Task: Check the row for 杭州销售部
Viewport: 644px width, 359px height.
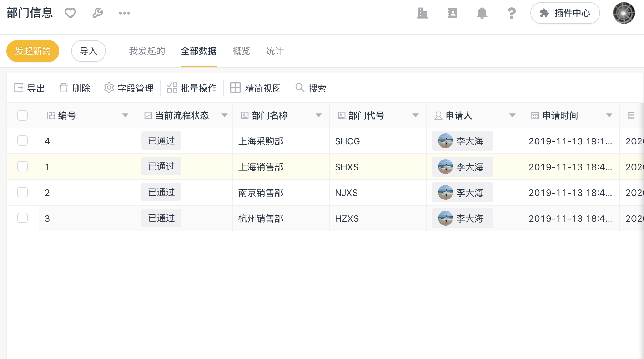Action: click(x=23, y=218)
